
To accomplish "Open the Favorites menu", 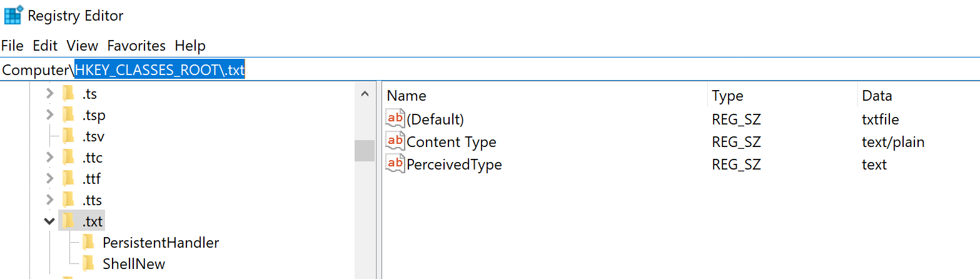I will pos(136,46).
